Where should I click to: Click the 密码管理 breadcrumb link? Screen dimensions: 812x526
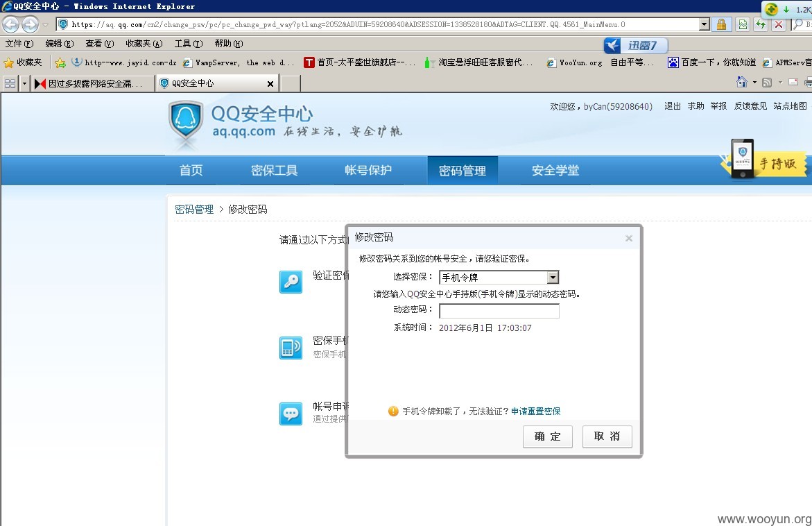pos(194,210)
